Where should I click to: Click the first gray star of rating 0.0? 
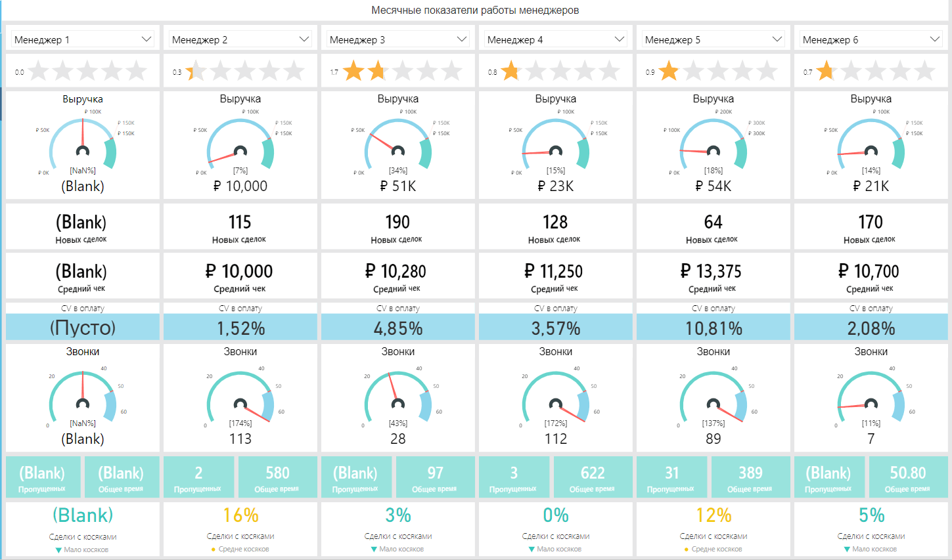click(x=38, y=70)
